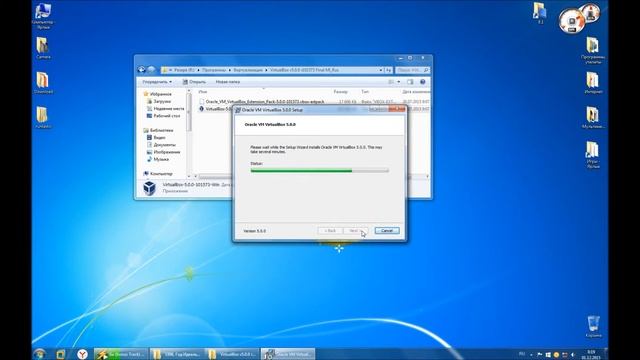Open Недавние места (Recent places)
This screenshot has width=640, height=360.
click(x=165, y=109)
